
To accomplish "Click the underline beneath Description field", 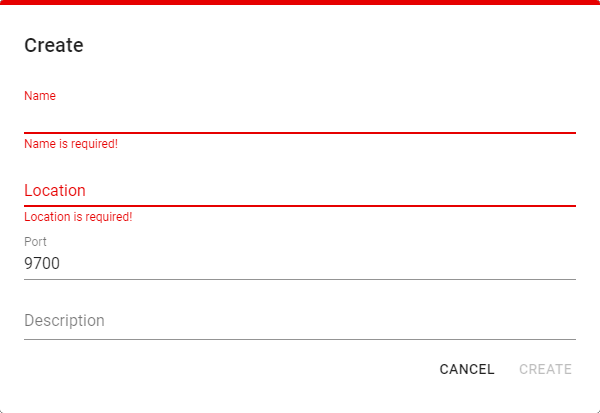I will pos(300,339).
